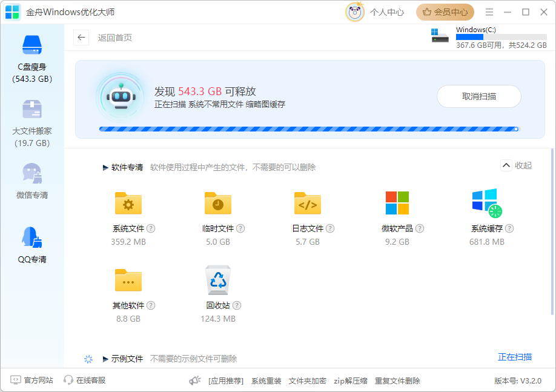
Task: Click the 9.2 GB size under 微软产品
Action: [397, 242]
